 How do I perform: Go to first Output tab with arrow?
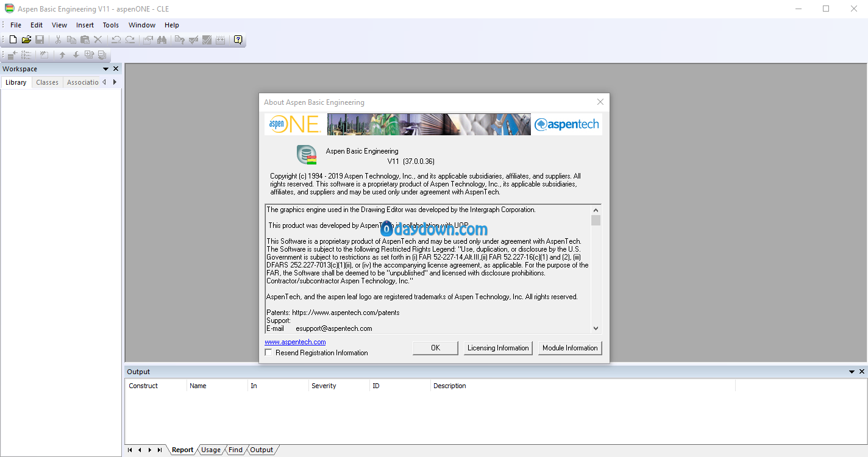(x=130, y=450)
